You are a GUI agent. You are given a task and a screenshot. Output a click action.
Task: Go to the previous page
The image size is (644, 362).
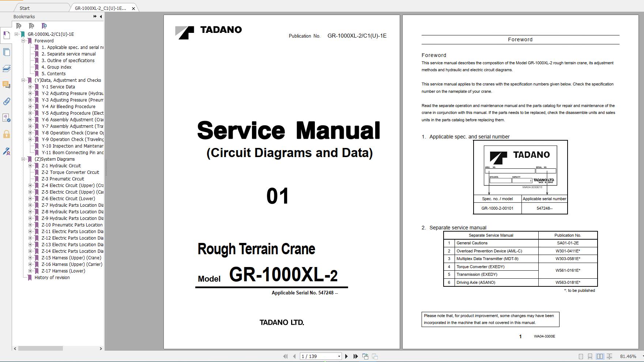click(x=294, y=356)
